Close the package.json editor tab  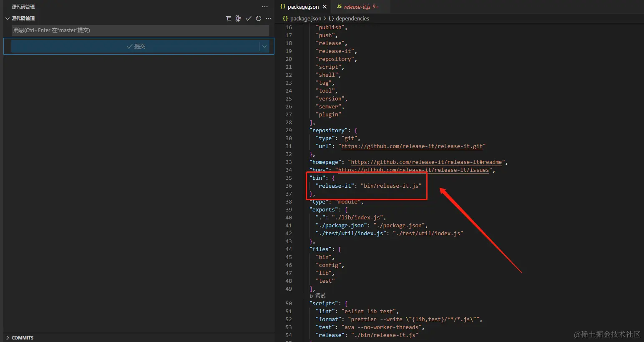pyautogui.click(x=325, y=7)
